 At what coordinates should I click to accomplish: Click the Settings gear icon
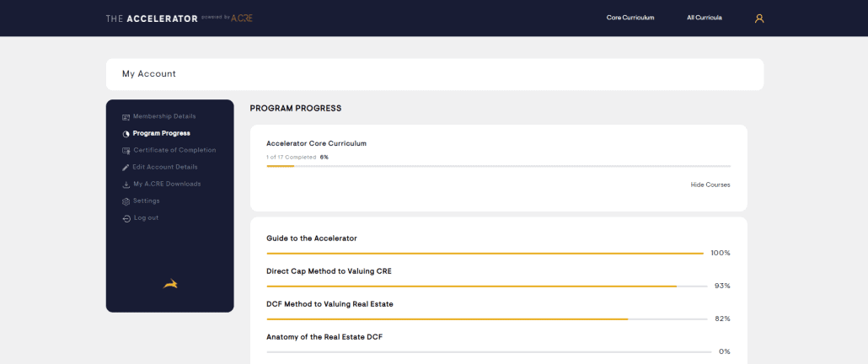coord(126,201)
